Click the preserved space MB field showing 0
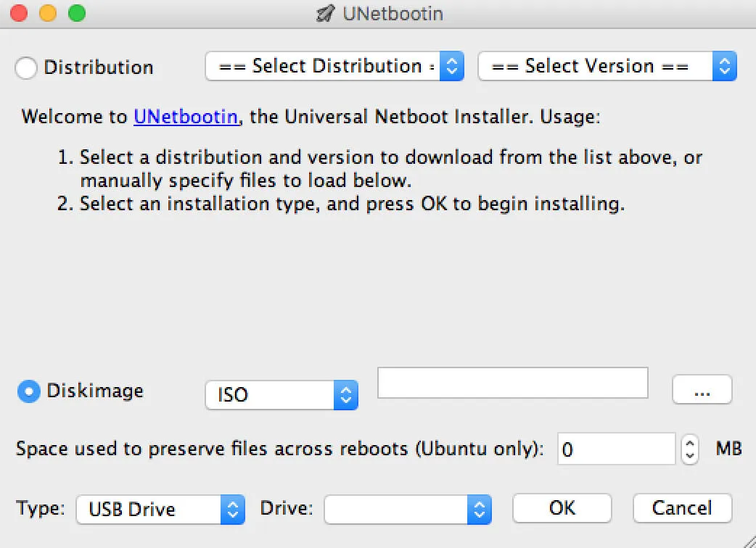This screenshot has height=548, width=756. pos(616,449)
